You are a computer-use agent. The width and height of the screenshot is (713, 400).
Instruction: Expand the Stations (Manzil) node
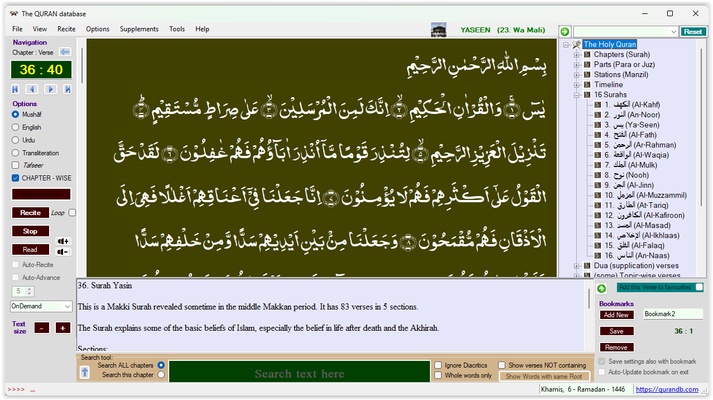coord(576,75)
